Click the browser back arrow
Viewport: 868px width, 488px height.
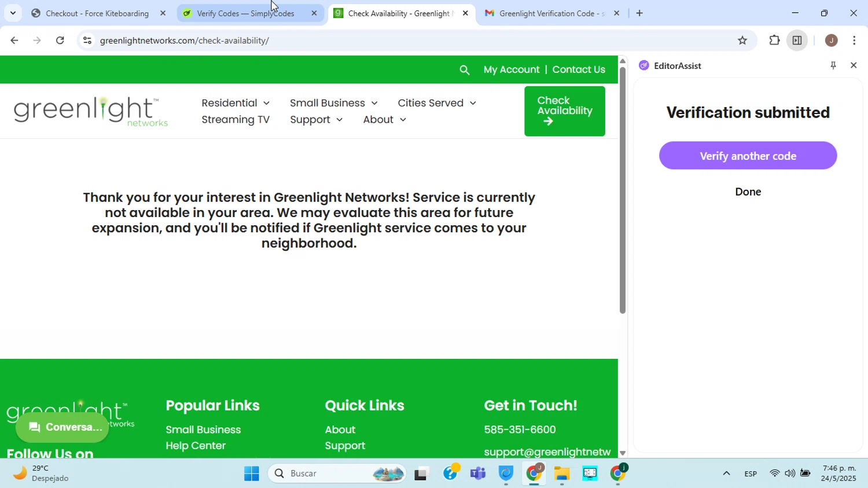coord(14,41)
